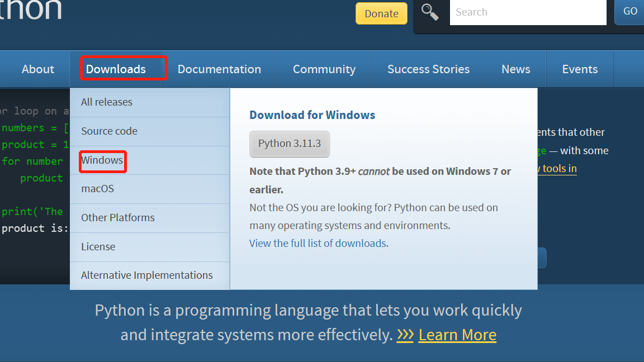Open the Success Stories menu
This screenshot has width=644, height=362.
coord(428,69)
